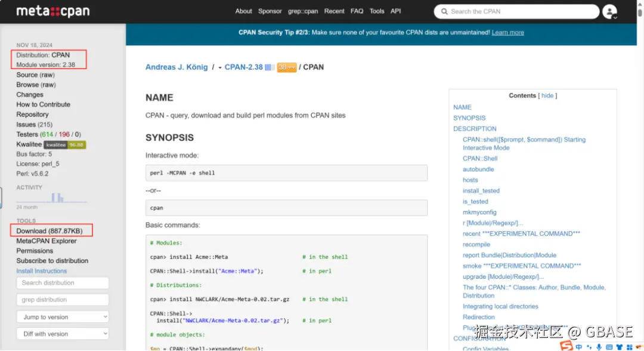The height and width of the screenshot is (351, 644).
Task: Click the meta::cpan logo
Action: 53,11
